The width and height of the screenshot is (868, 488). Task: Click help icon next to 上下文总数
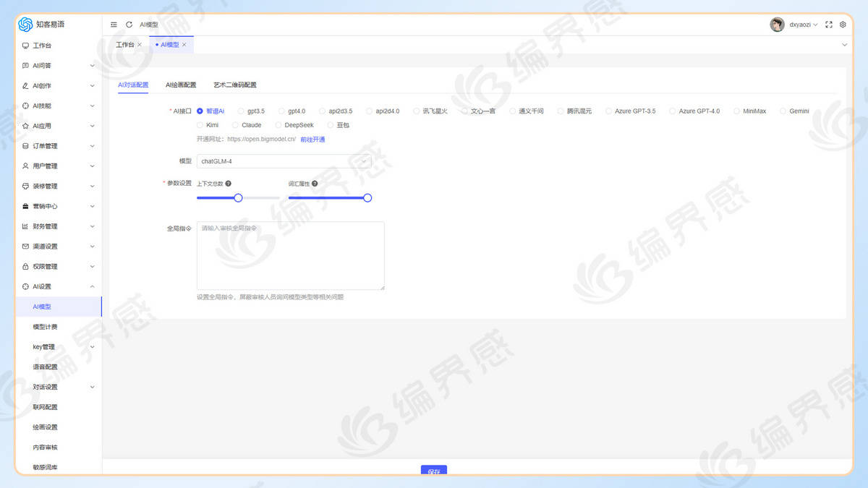coord(229,184)
